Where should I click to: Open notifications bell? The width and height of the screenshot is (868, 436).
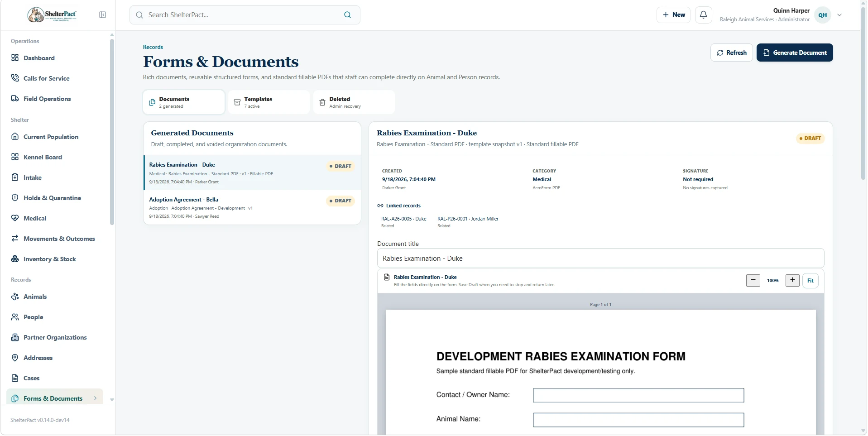(x=703, y=15)
